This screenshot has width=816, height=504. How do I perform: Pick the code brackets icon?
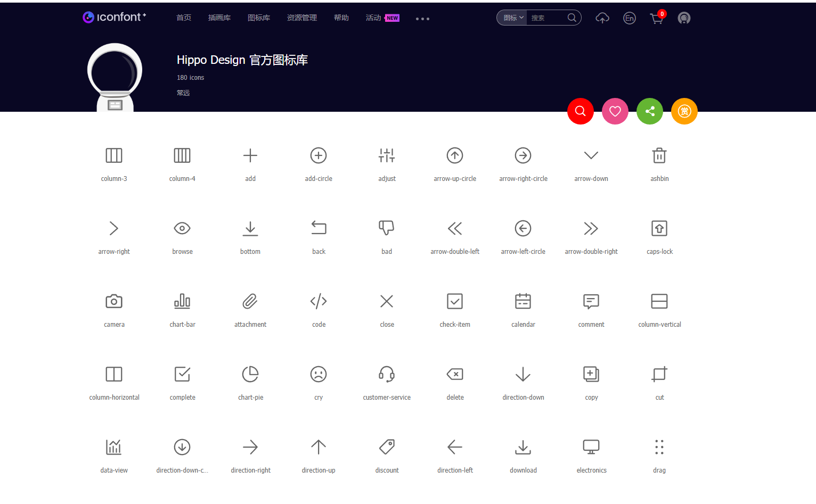tap(319, 301)
